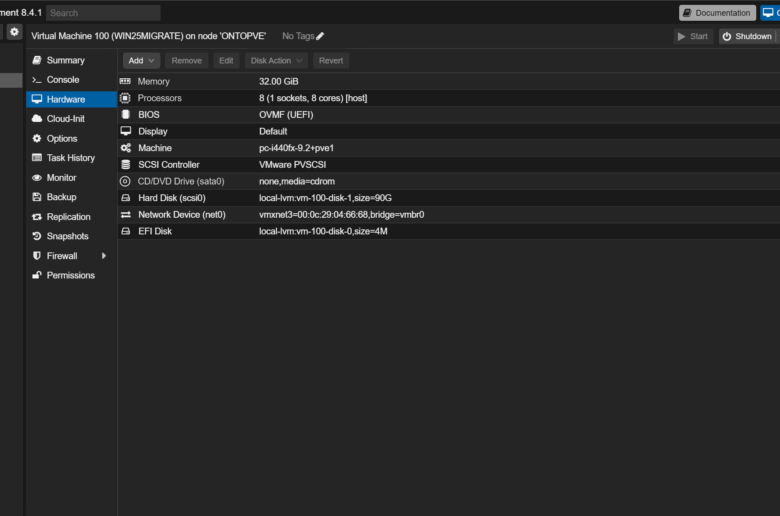
Task: Select the vm-100-disk-1,size=90G value
Action: tap(325, 198)
